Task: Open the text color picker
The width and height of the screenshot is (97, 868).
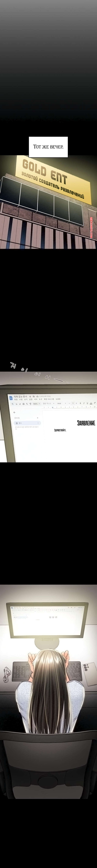Action: pos(91,403)
